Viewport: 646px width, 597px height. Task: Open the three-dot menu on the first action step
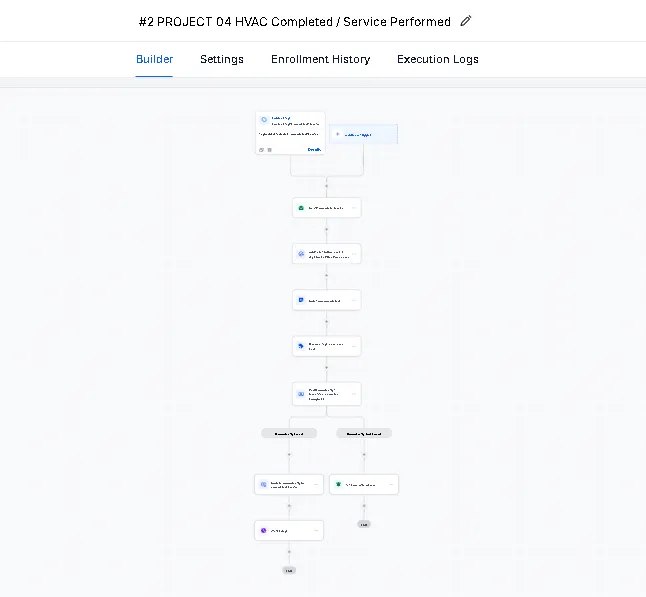point(354,208)
